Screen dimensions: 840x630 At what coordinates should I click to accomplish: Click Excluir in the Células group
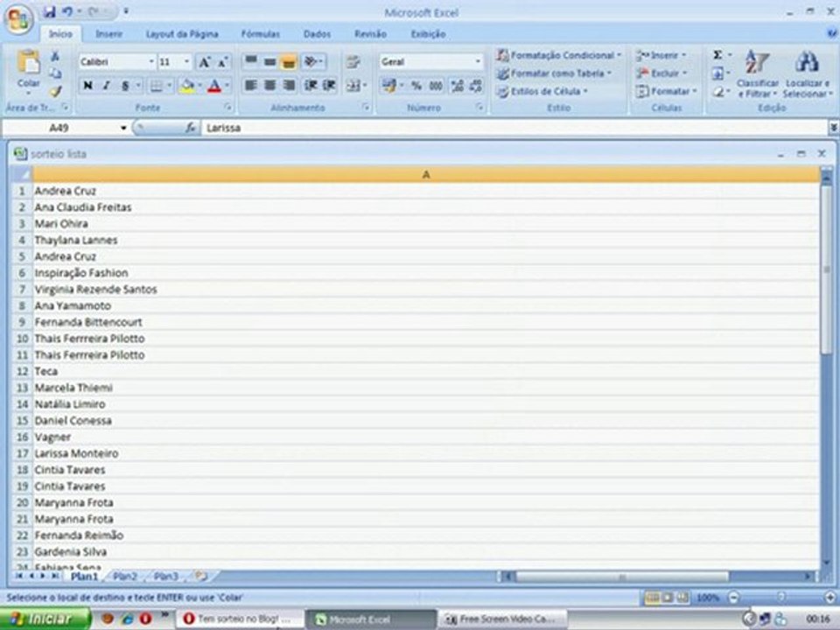[661, 73]
